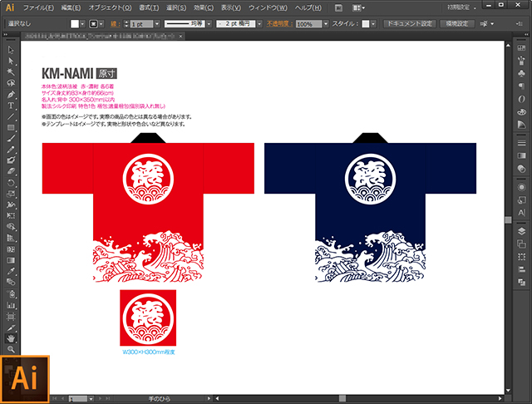Viewport: 532px width, 404px height.
Task: Select the Rotate tool
Action: pyautogui.click(x=12, y=182)
